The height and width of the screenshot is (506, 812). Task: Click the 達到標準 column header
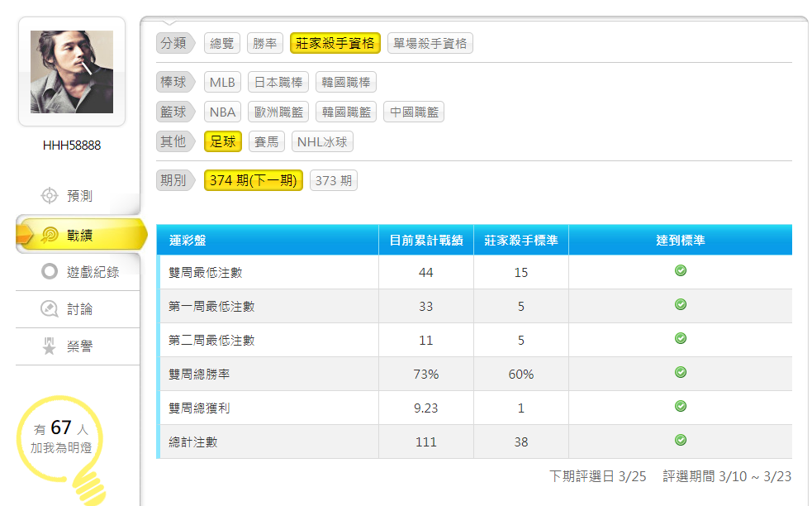(681, 240)
